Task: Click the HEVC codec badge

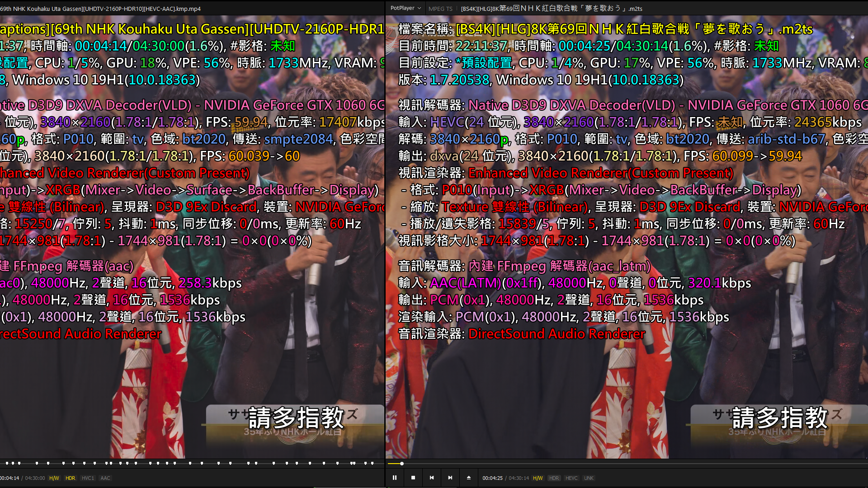Action: coord(571,478)
